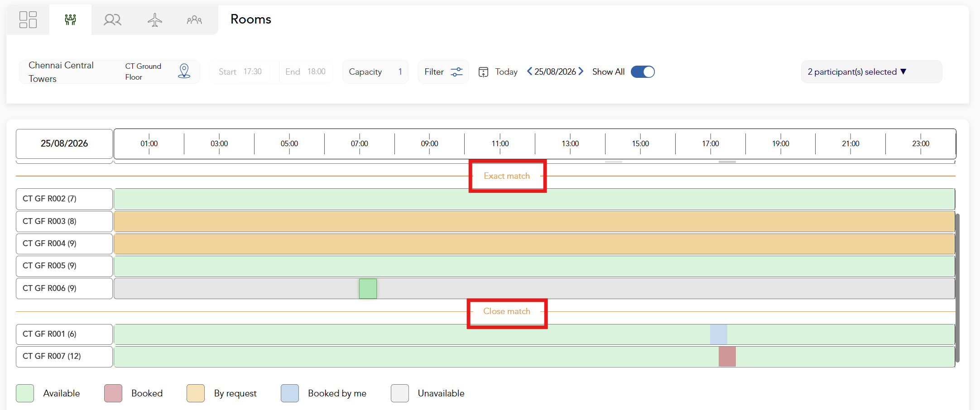980x410 pixels.
Task: Click the R003 by-request timeline bar
Action: tap(534, 222)
